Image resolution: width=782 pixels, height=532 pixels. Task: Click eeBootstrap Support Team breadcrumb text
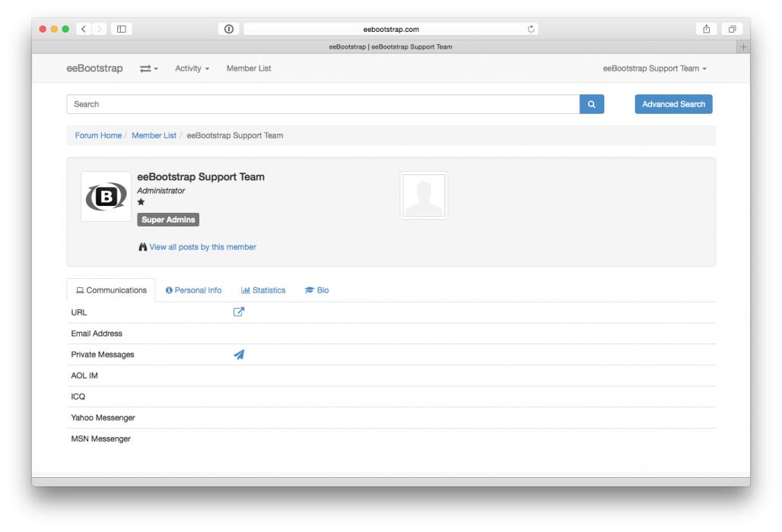(x=235, y=135)
